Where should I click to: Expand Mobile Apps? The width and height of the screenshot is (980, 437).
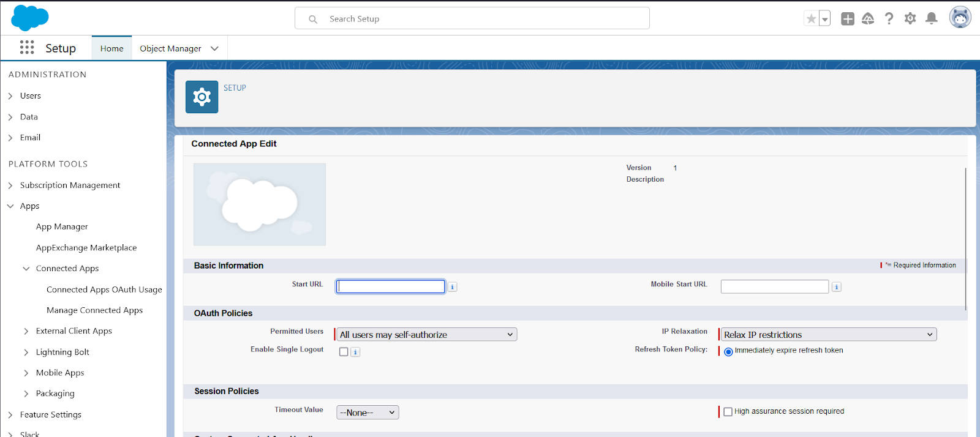(26, 373)
